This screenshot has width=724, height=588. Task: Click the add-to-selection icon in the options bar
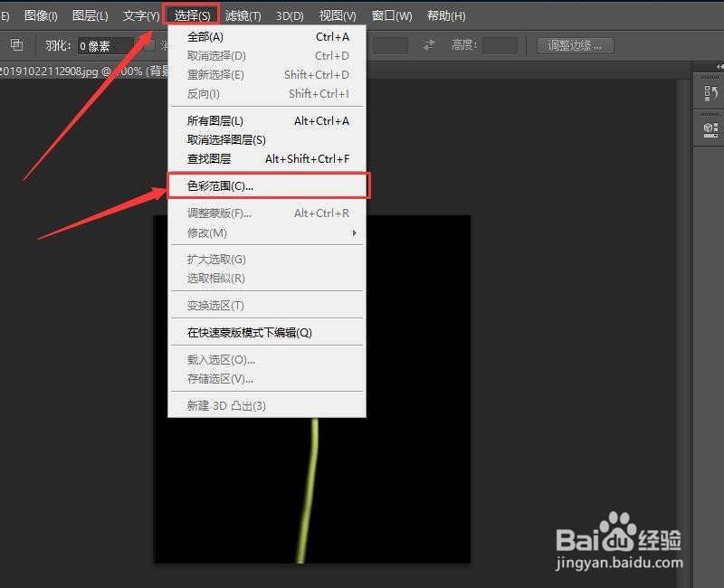[x=16, y=44]
